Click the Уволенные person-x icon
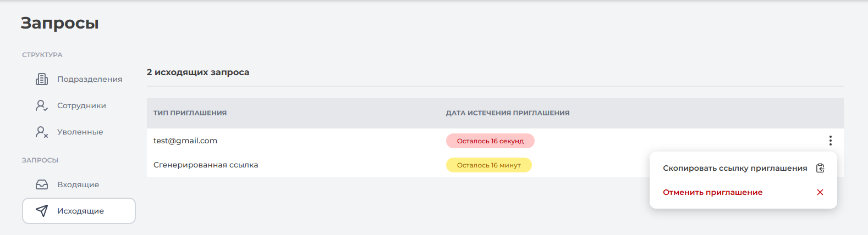 click(42, 132)
